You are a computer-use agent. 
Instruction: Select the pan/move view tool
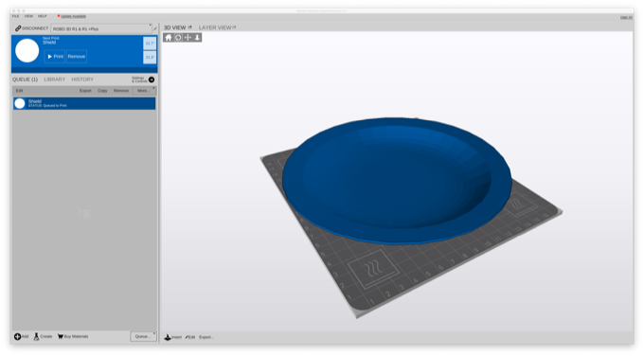[x=188, y=38]
